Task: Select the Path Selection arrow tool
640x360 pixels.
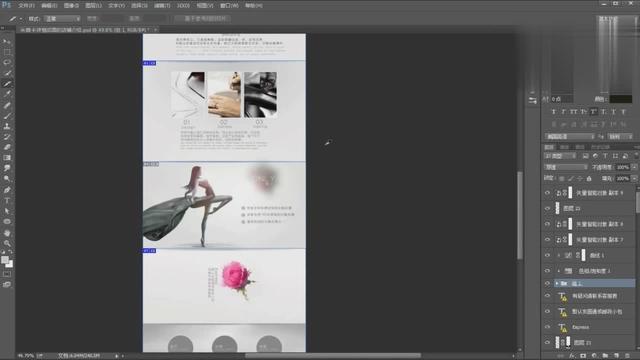Action: pyautogui.click(x=7, y=211)
